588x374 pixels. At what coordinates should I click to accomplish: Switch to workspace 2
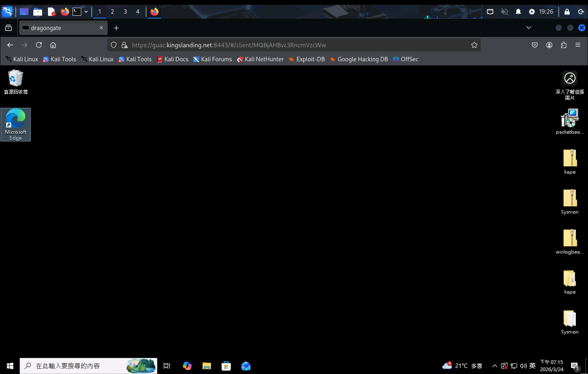pyautogui.click(x=112, y=12)
